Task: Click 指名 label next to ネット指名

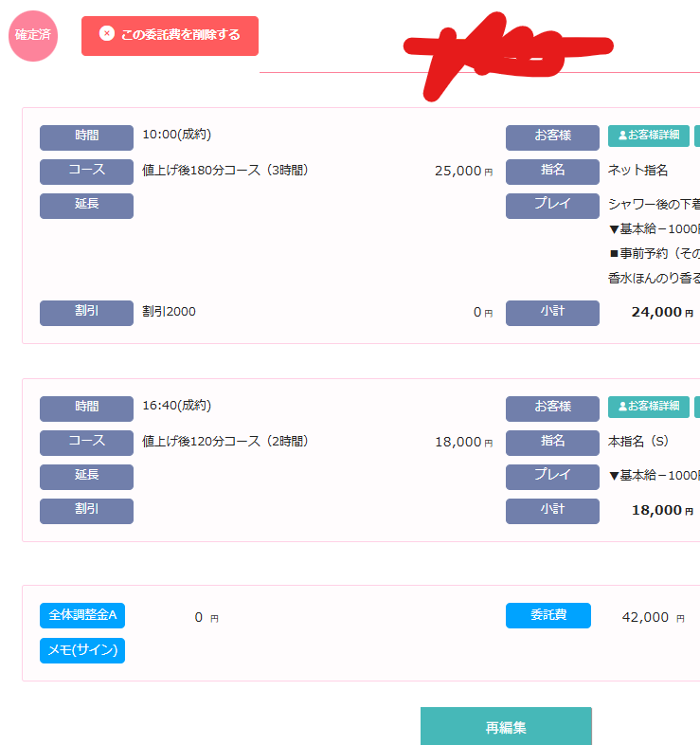Action: click(552, 172)
